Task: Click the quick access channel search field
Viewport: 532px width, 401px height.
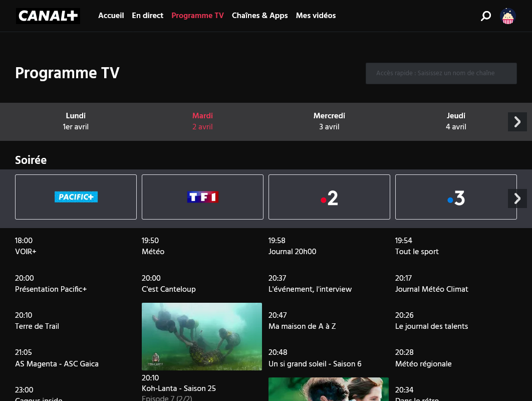Action: [x=441, y=73]
